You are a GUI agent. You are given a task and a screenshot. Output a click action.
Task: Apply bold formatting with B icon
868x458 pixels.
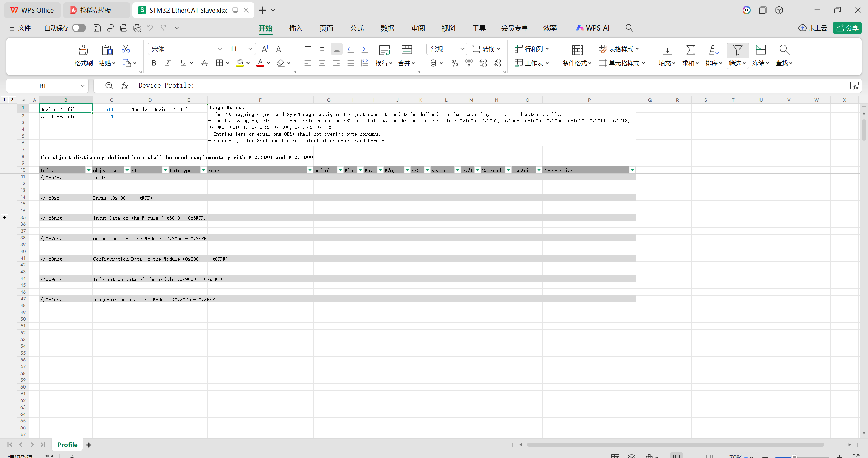[154, 63]
